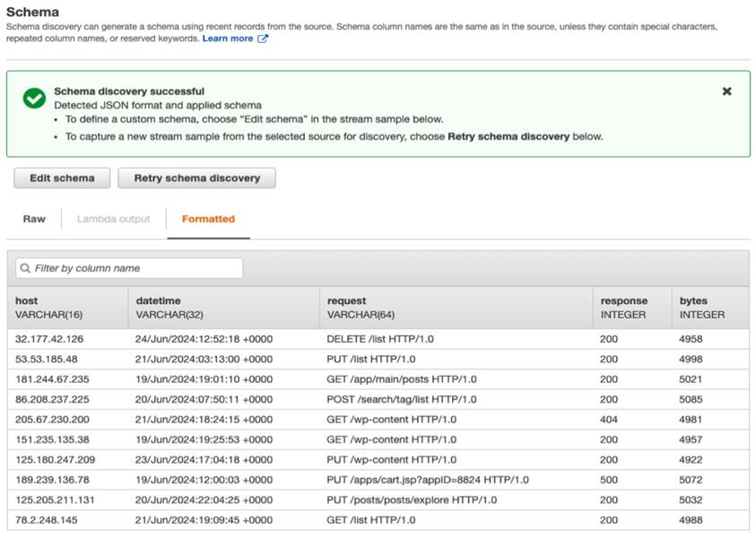The width and height of the screenshot is (756, 539).
Task: Click external link icon beside Learn more
Action: coord(263,39)
